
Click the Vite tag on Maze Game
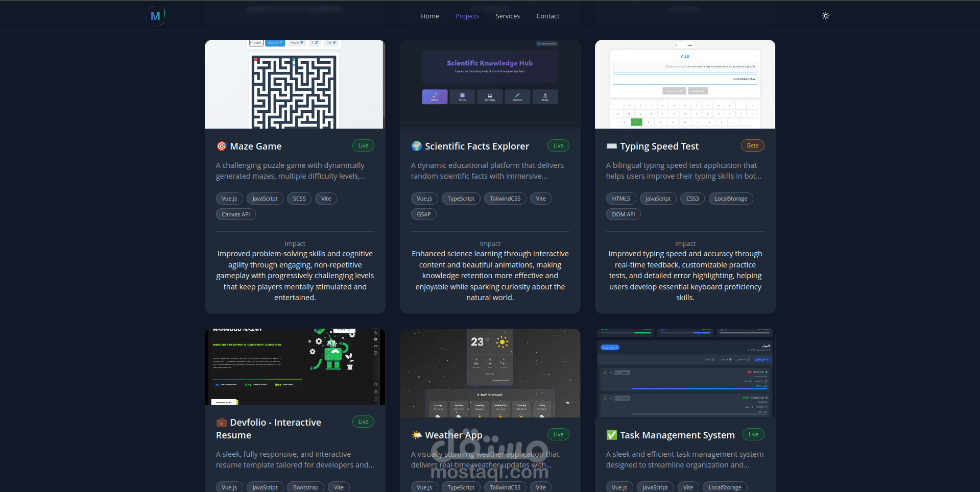[x=326, y=199]
